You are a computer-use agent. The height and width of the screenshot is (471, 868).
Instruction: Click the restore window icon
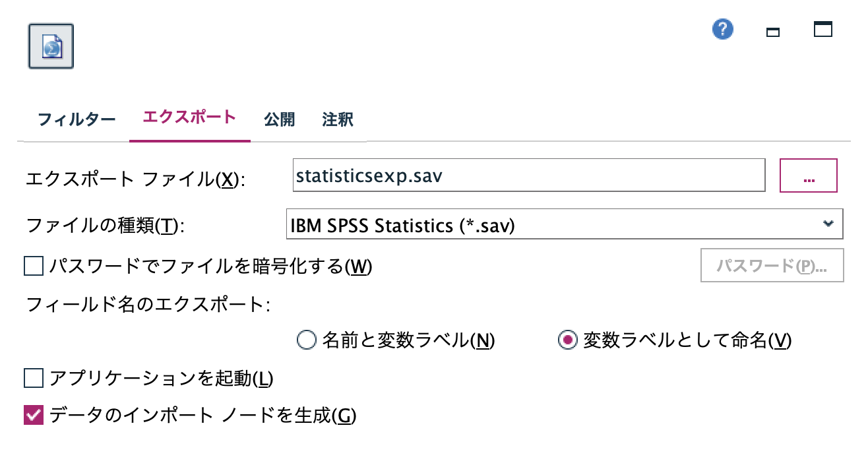click(x=772, y=30)
